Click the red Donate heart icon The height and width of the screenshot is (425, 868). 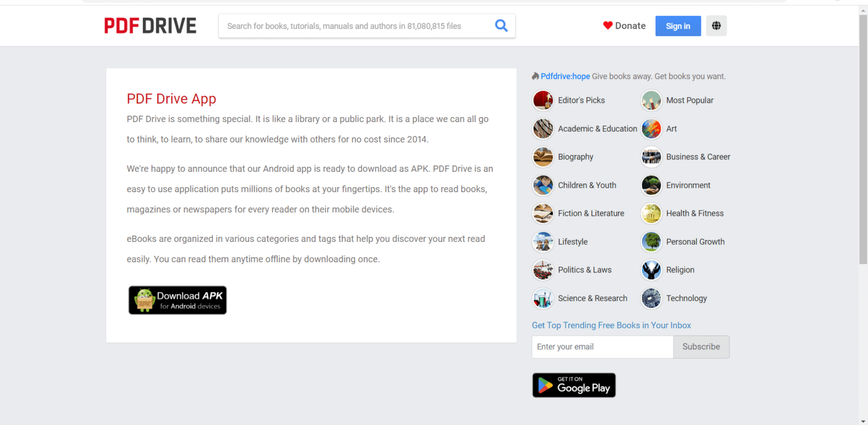608,25
